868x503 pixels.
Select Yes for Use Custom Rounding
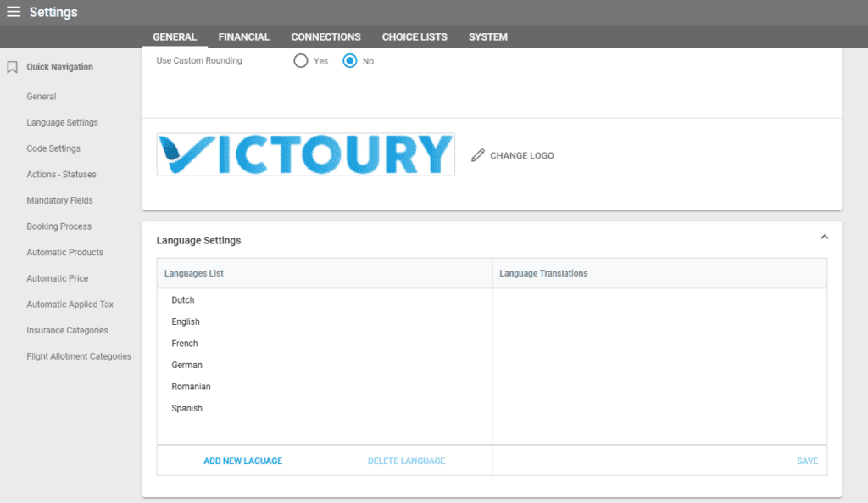tap(301, 61)
